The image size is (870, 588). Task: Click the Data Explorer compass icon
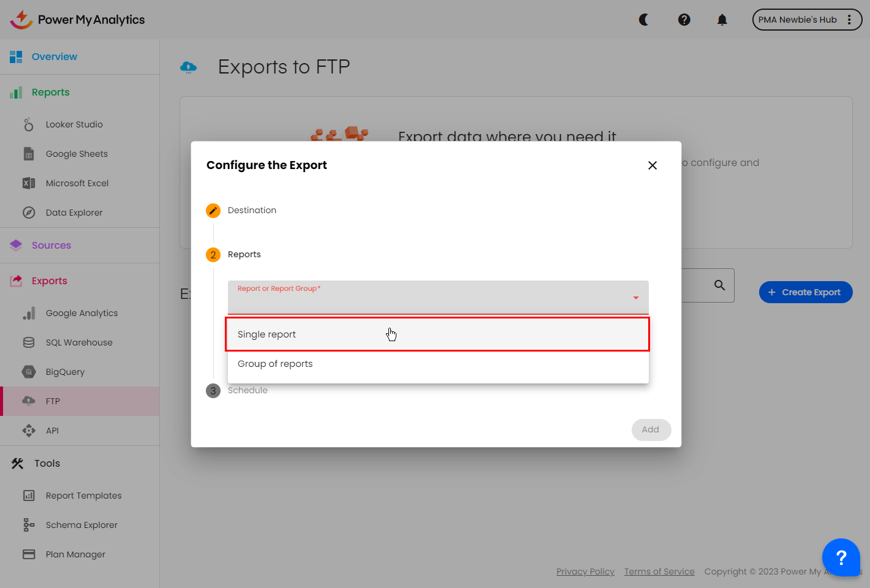29,213
